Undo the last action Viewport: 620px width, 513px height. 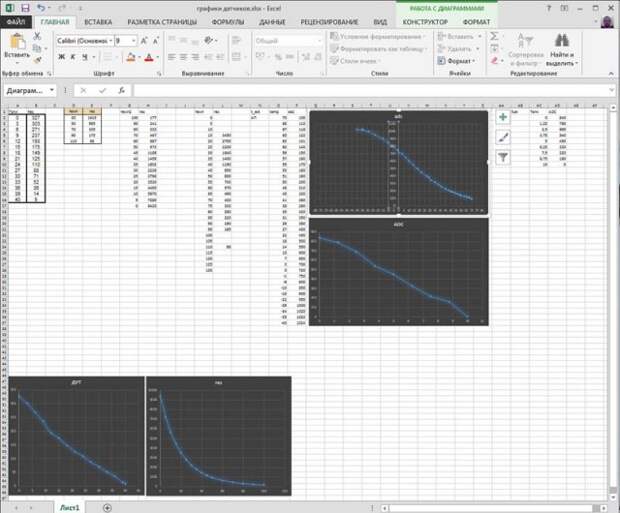pos(41,8)
